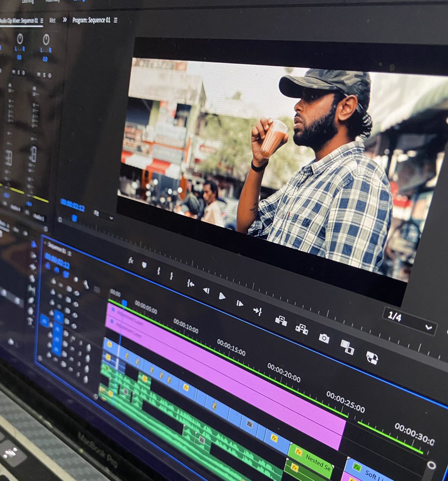448x481 pixels.
Task: Step forward one frame
Action: click(x=239, y=303)
